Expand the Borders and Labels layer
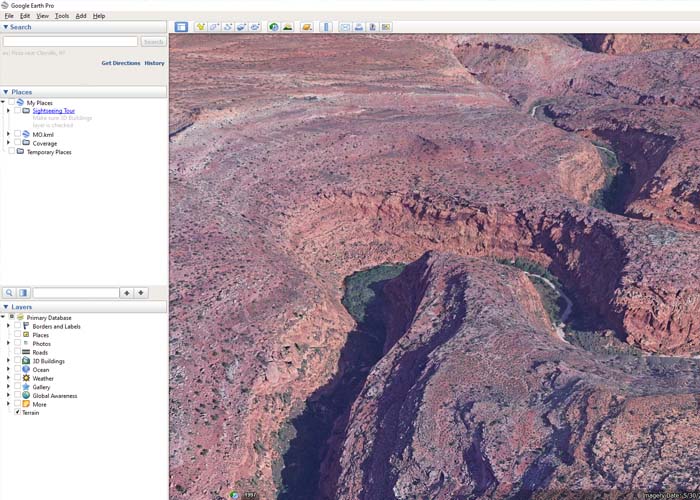700x500 pixels. 8,327
